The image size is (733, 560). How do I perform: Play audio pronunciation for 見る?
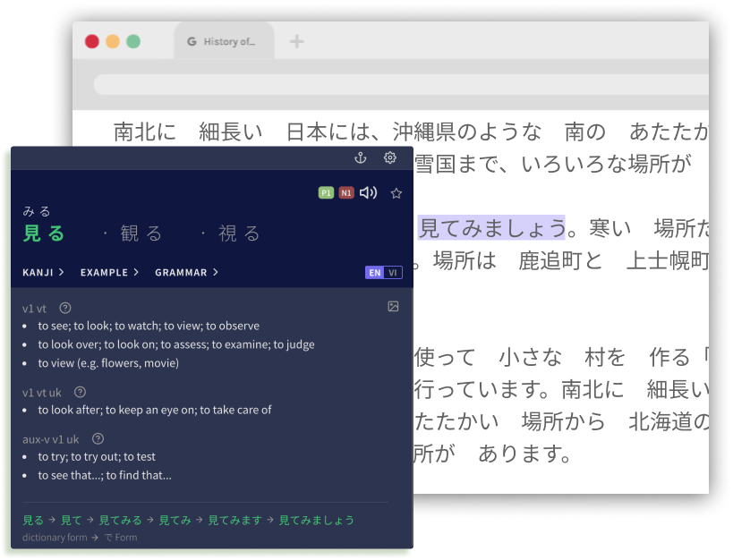coord(368,192)
